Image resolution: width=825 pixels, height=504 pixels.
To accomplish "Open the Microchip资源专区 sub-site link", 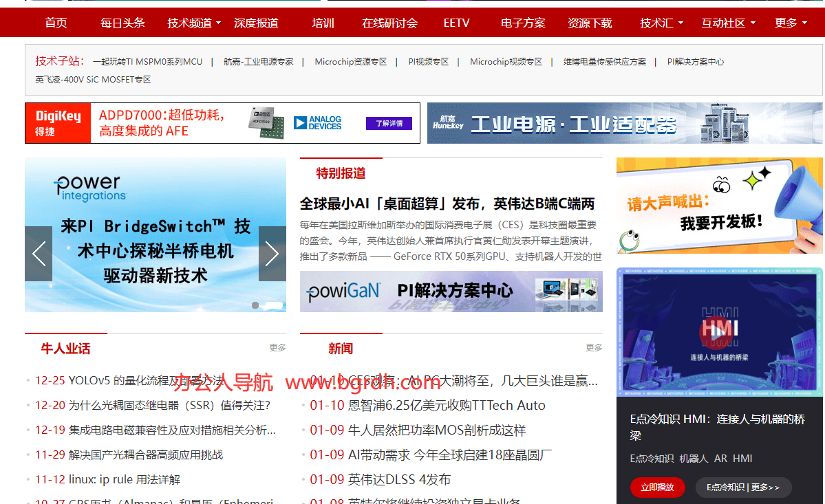I will 350,61.
